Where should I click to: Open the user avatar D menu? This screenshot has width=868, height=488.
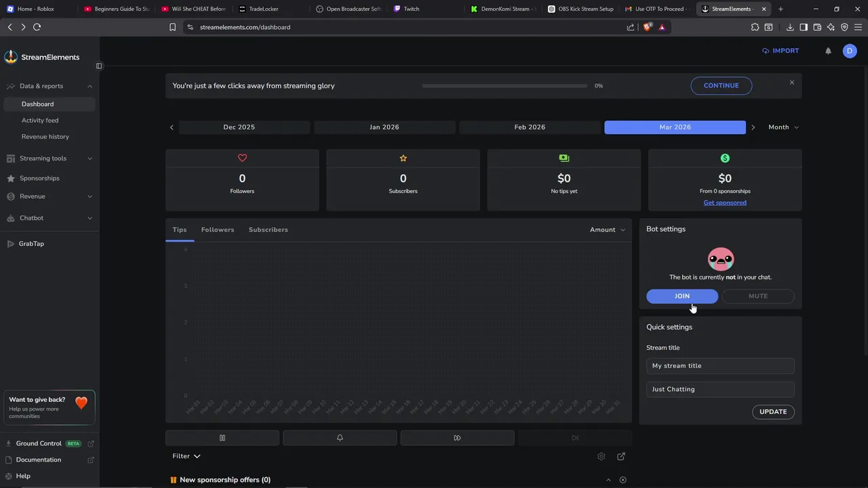[x=850, y=51]
